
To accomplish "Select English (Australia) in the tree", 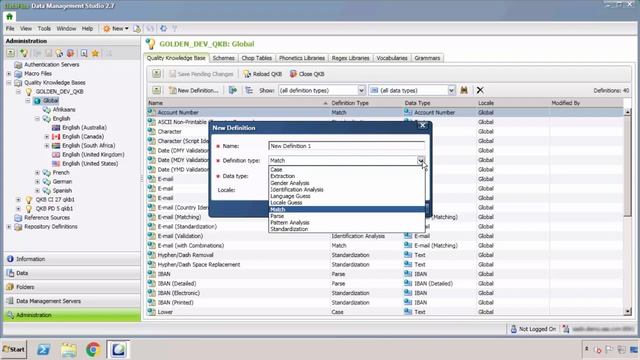I will [84, 127].
